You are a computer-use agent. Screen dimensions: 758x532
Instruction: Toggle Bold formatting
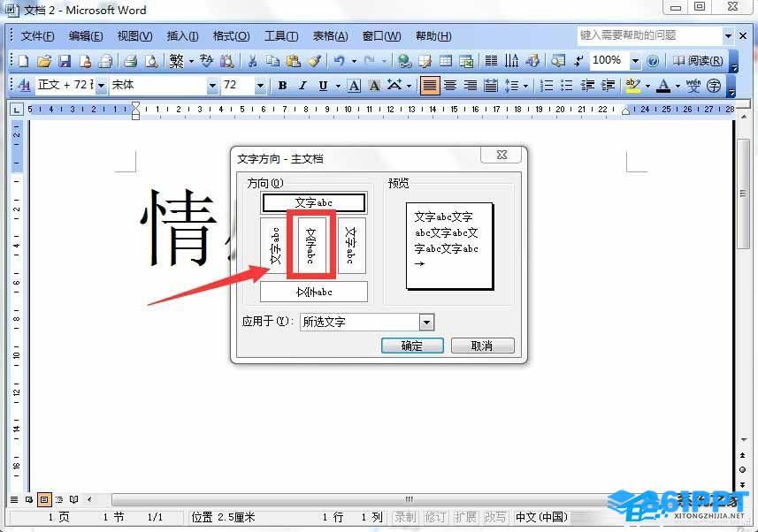pos(282,86)
